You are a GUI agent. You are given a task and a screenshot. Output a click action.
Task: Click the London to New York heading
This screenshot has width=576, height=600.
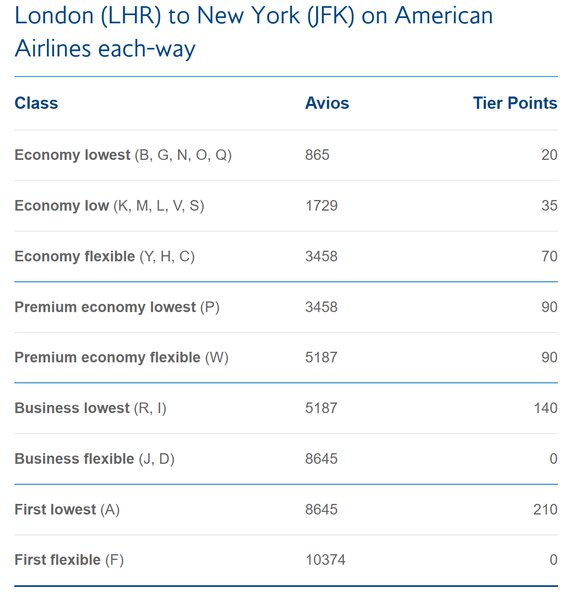(x=254, y=32)
